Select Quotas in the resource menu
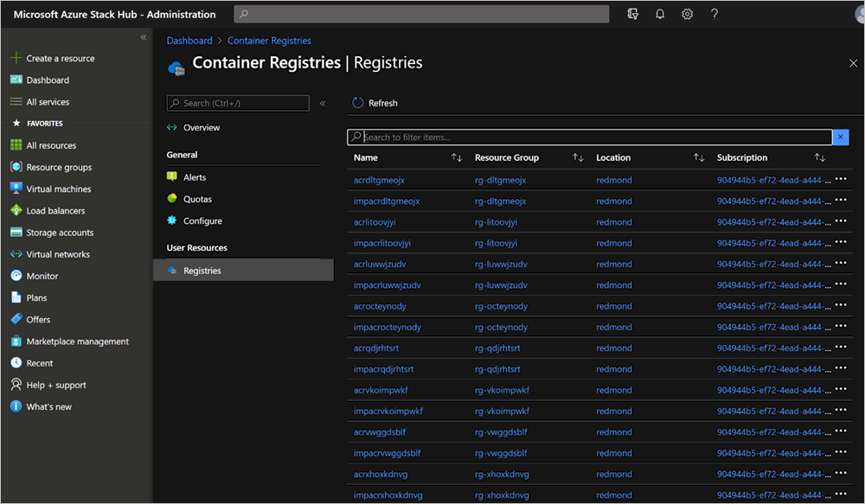This screenshot has width=865, height=504. tap(197, 199)
